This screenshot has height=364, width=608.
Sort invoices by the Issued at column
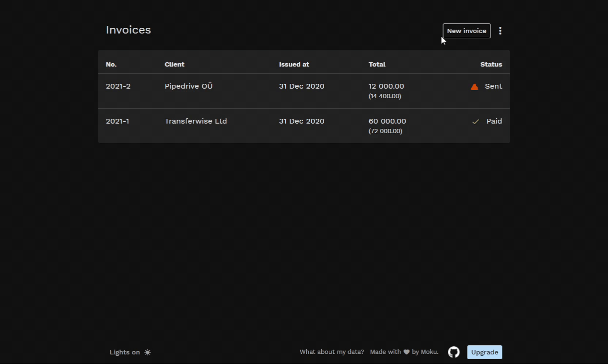click(x=294, y=64)
